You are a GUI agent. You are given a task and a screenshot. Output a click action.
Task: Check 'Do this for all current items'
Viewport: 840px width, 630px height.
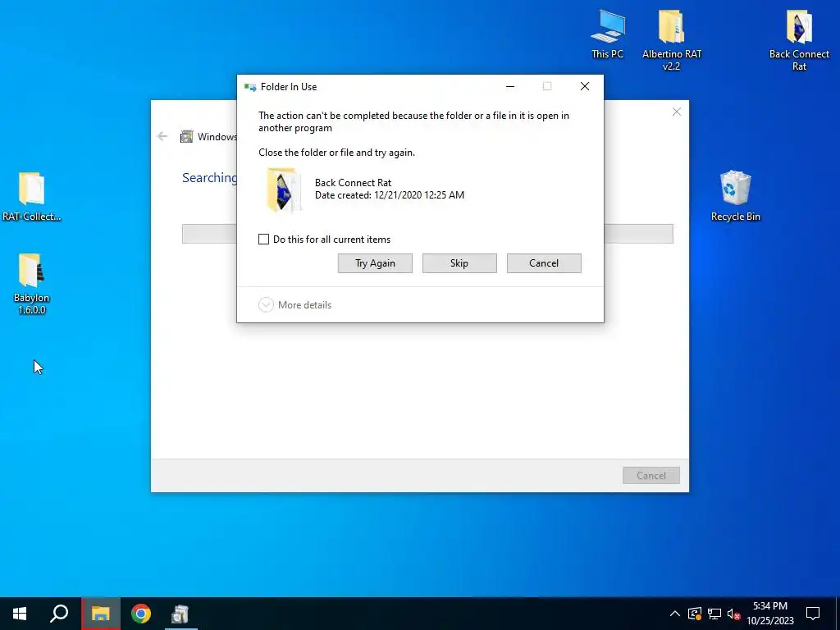coord(263,239)
